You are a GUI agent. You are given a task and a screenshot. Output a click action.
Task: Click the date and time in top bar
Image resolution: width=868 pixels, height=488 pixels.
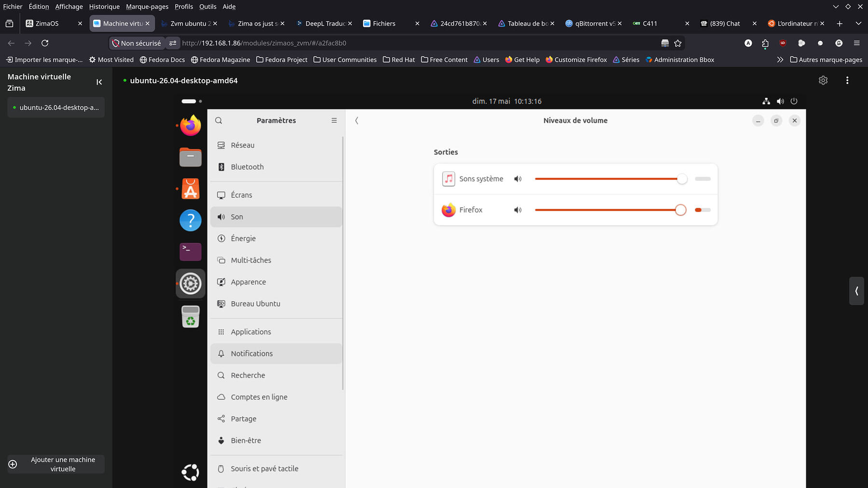coord(507,101)
